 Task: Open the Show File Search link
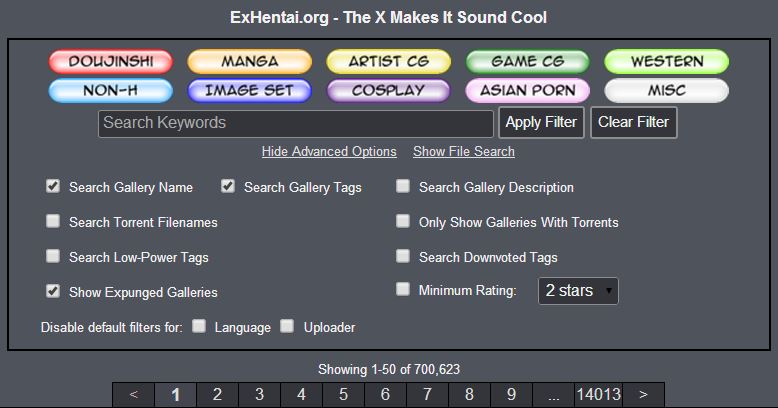pyautogui.click(x=464, y=151)
